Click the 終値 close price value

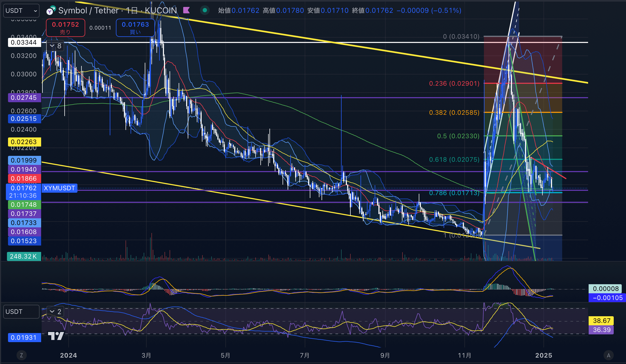tap(379, 10)
